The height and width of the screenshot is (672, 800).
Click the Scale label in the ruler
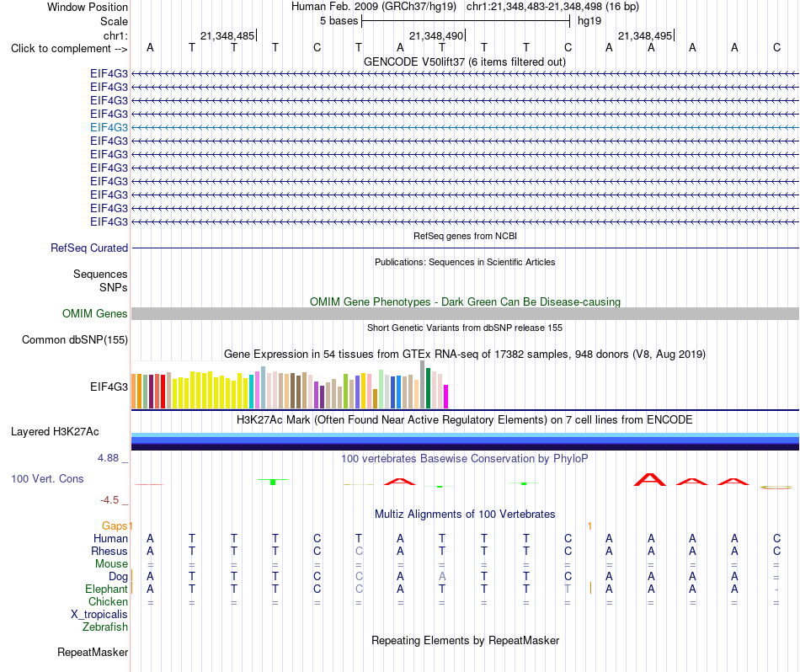[114, 21]
